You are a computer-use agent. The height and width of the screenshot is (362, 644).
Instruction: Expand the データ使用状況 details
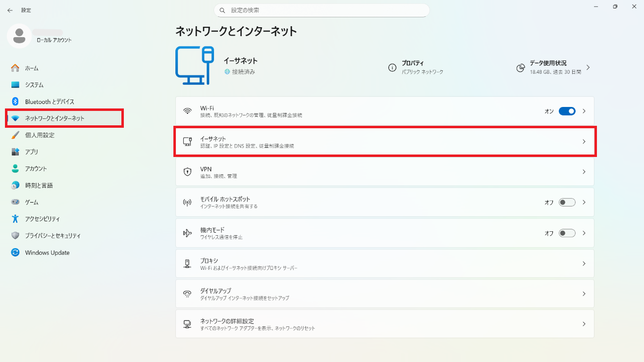coord(588,67)
